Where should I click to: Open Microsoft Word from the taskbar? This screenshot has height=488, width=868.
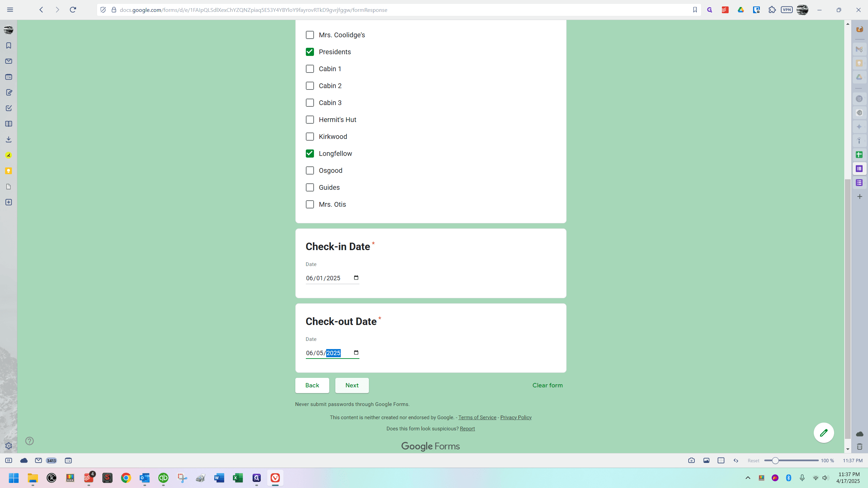coord(219,478)
